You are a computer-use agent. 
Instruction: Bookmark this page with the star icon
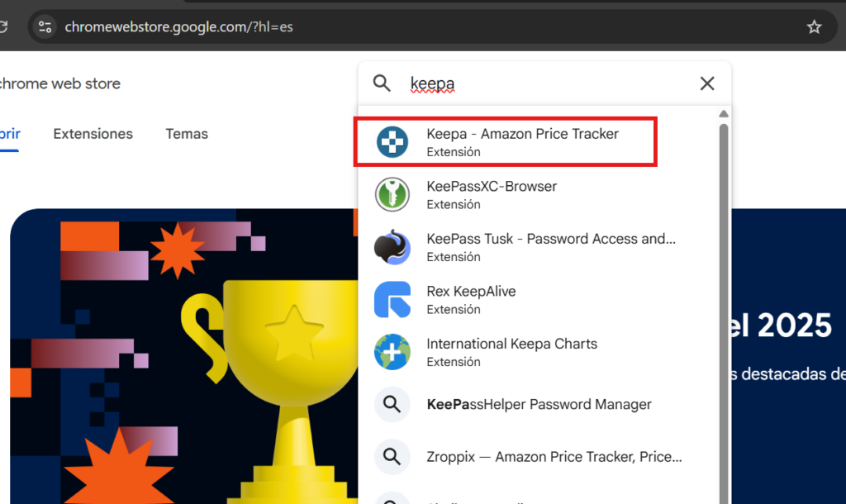[x=814, y=26]
